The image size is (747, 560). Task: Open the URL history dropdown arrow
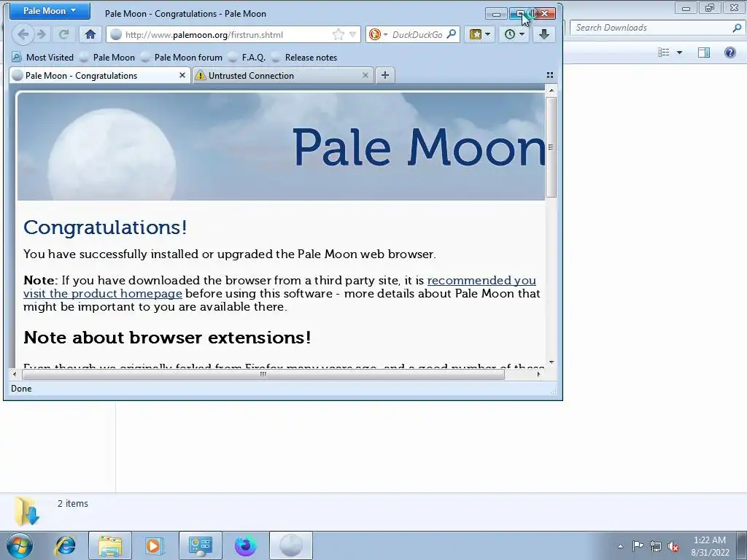coord(352,34)
